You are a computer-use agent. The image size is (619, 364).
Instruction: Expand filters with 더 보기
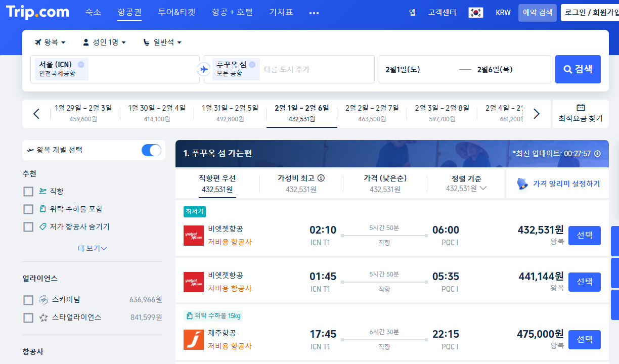point(93,248)
